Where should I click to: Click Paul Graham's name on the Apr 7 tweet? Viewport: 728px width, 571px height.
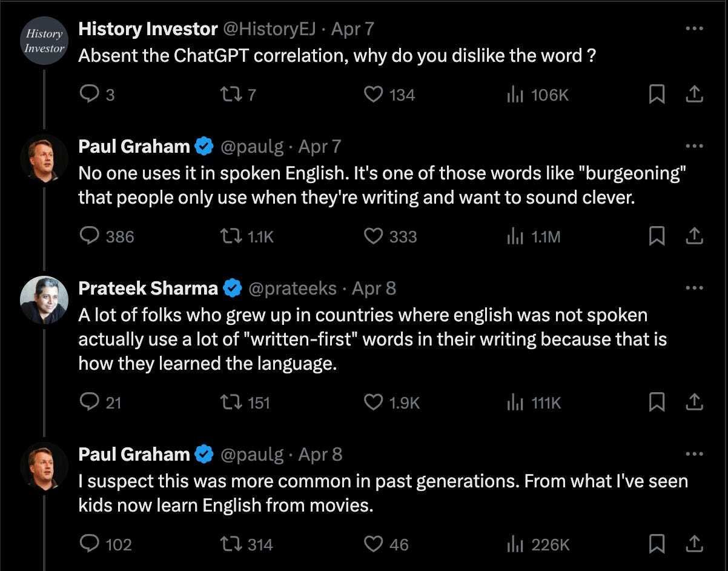134,147
